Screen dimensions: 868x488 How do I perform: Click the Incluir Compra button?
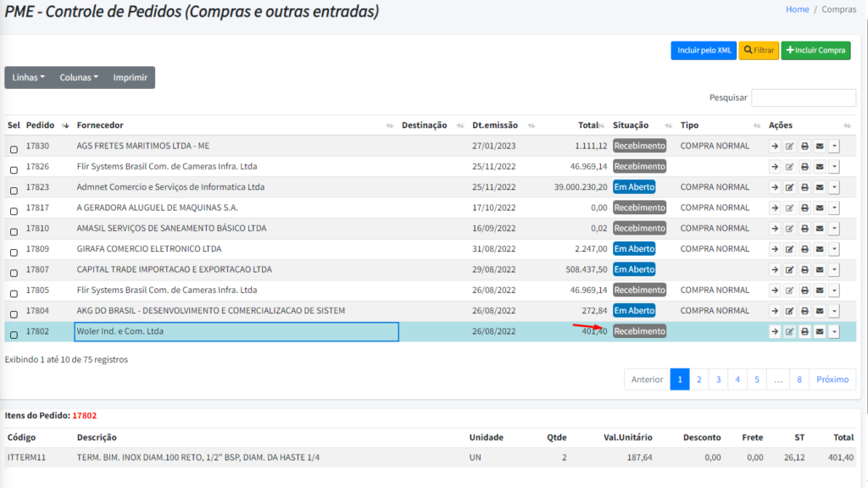[815, 51]
